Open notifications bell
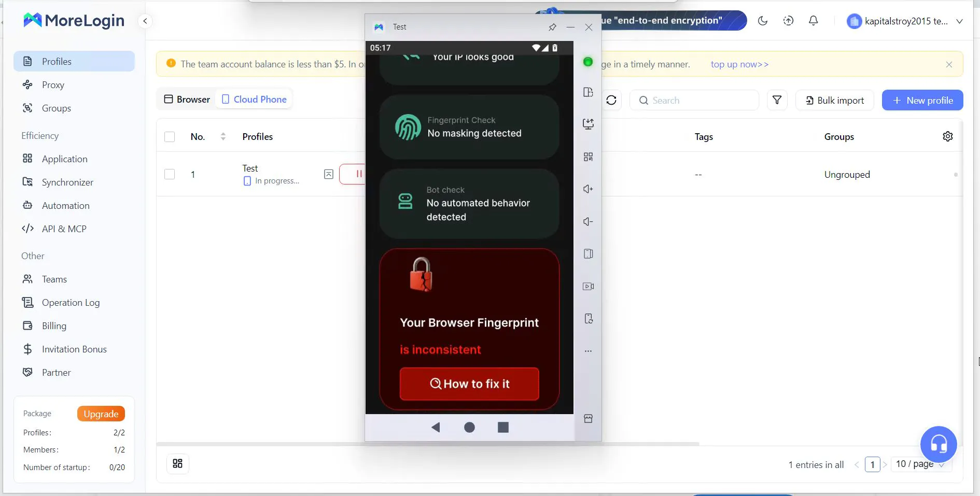Viewport: 980px width, 496px height. [814, 21]
